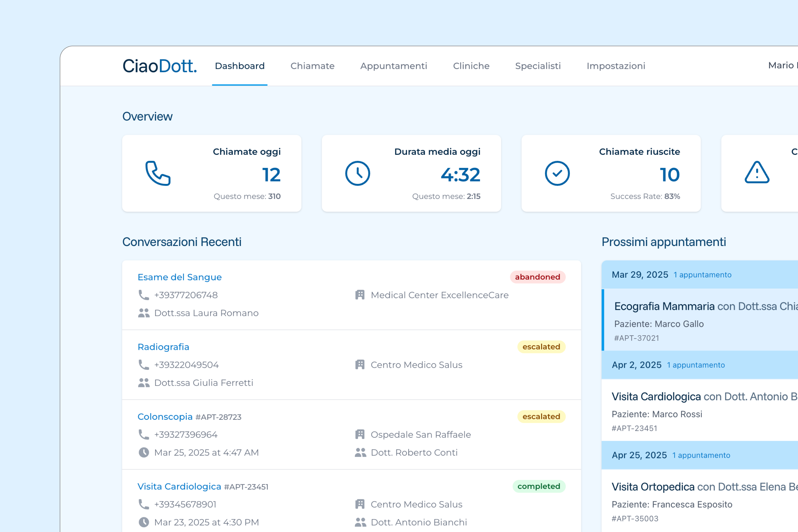Viewport: 798px width, 532px height.
Task: Click the 10 value in Chiamate riuscite
Action: click(x=670, y=175)
